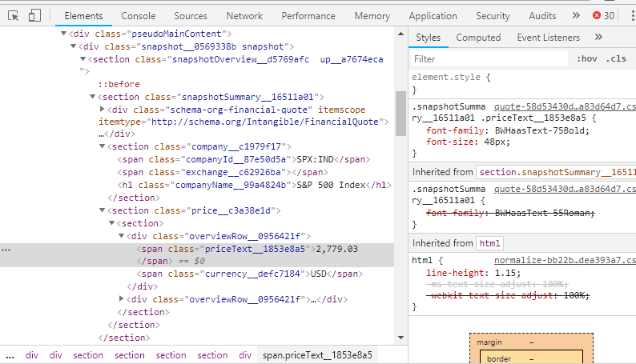Expand the collapsed second overviewRow div
This screenshot has height=364, width=636.
click(x=121, y=299)
